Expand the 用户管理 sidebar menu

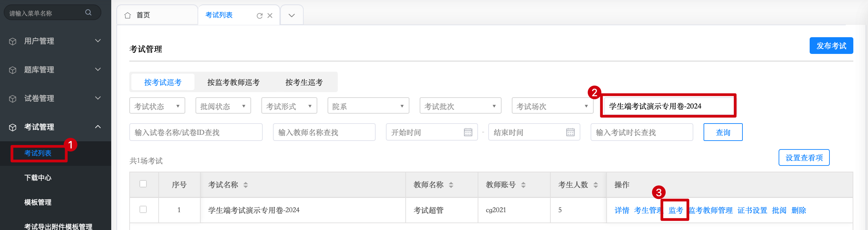pos(55,41)
